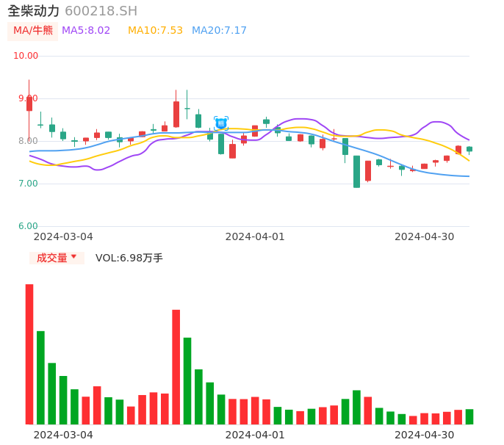Screen dimensions: 504x445
Task: Click the stock code 600218.SH
Action: 101,11
